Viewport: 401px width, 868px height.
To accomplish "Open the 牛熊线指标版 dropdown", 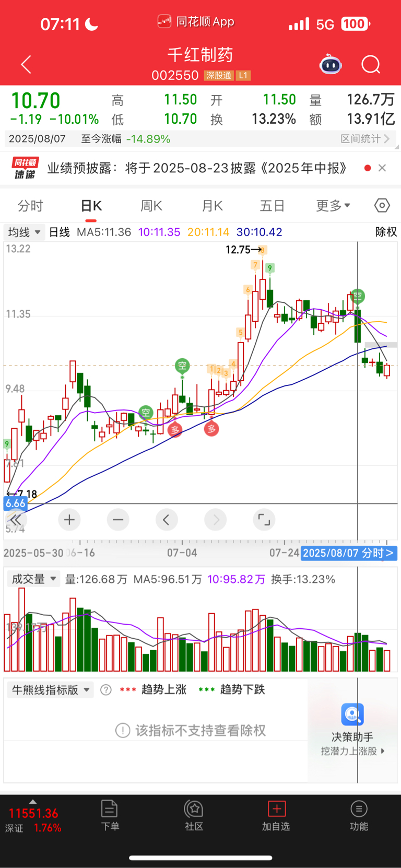I will (51, 690).
